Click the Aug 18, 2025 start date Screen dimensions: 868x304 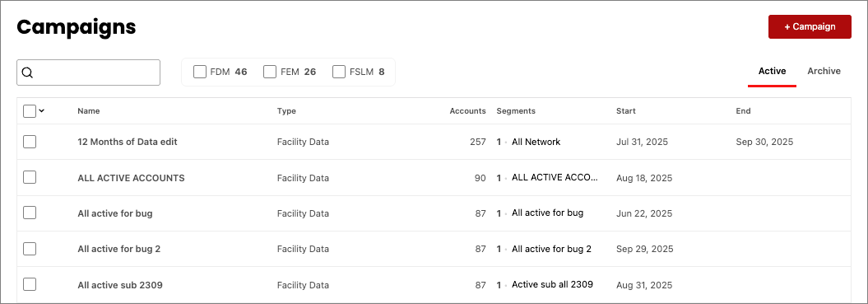click(x=644, y=178)
